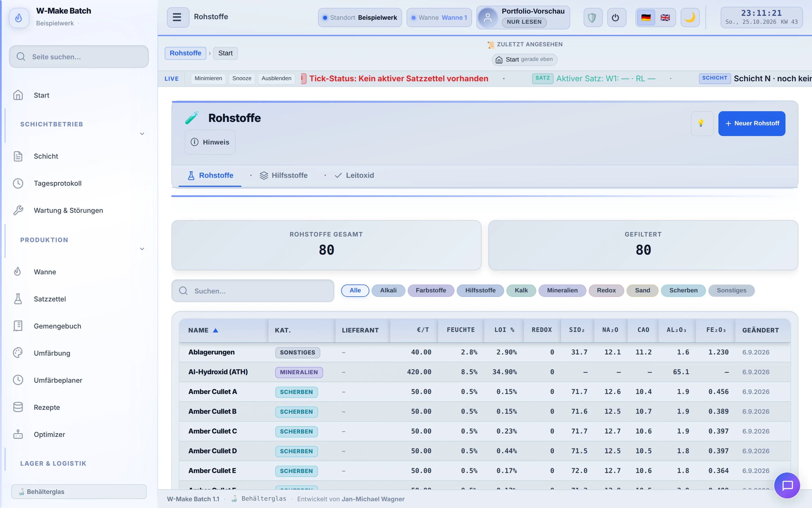
Task: Switch to the Hilfsstoffe tab
Action: click(284, 175)
